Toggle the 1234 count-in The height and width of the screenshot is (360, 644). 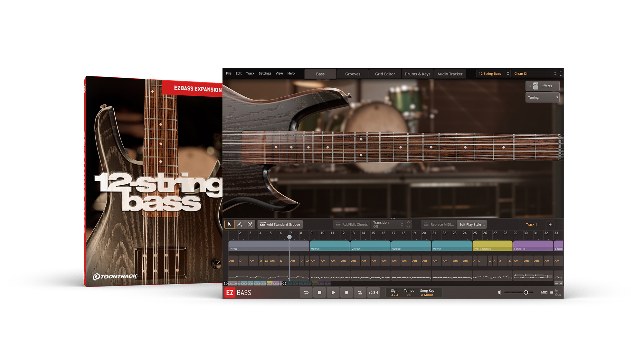click(374, 293)
